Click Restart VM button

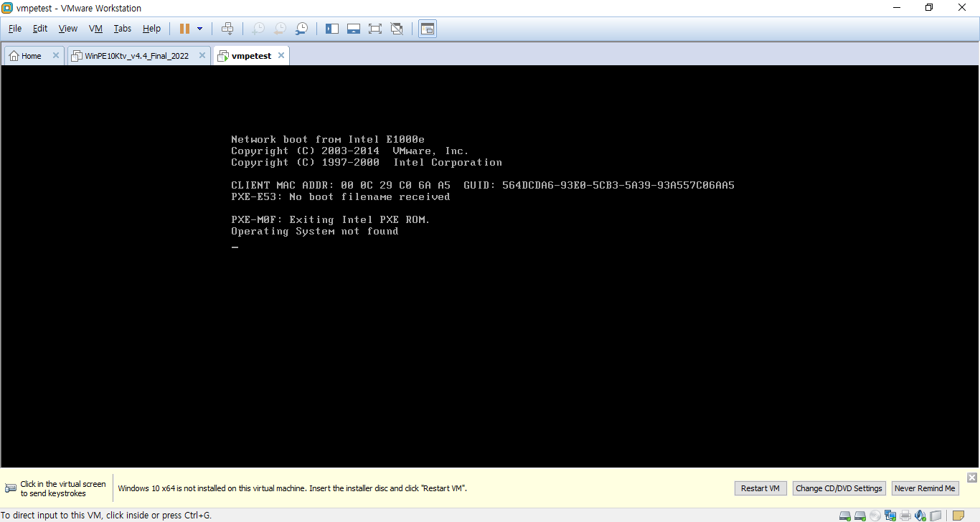(760, 488)
